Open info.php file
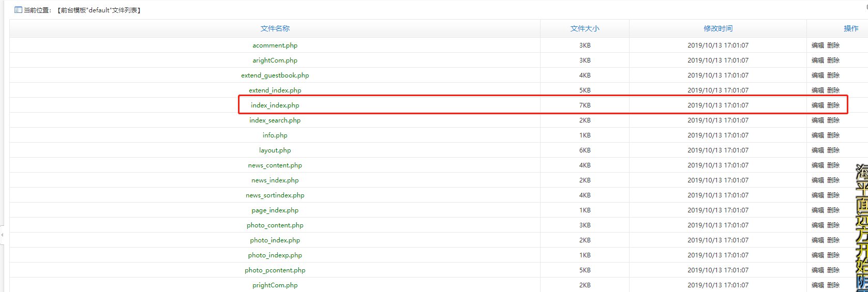The height and width of the screenshot is (292, 868). (x=275, y=135)
